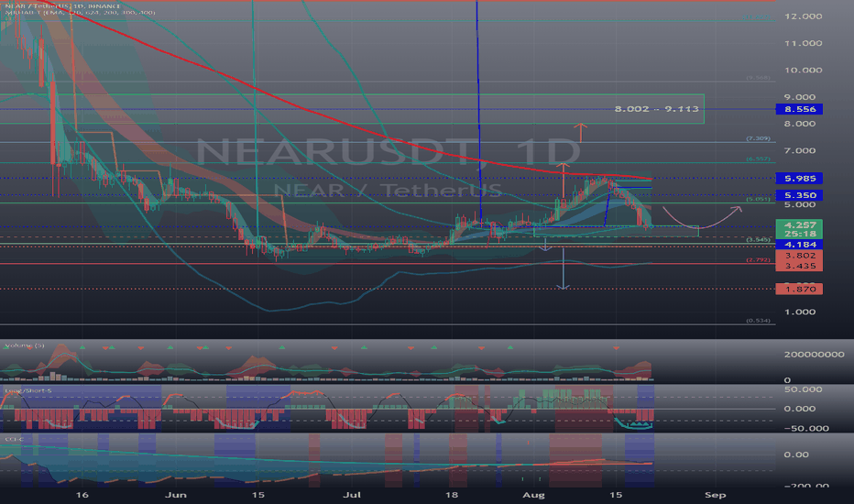Select the (6.557) Fibonacci level label
The image size is (854, 504).
758,159
